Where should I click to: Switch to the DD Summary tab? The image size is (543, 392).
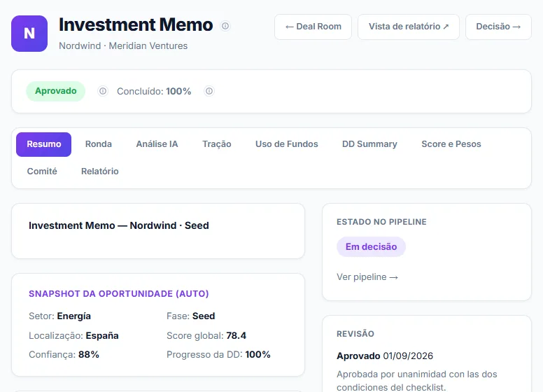[369, 144]
